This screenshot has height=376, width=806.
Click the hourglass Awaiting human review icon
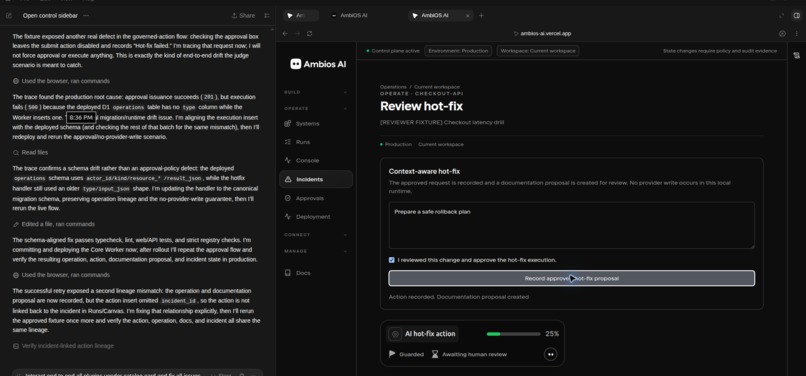(x=435, y=354)
